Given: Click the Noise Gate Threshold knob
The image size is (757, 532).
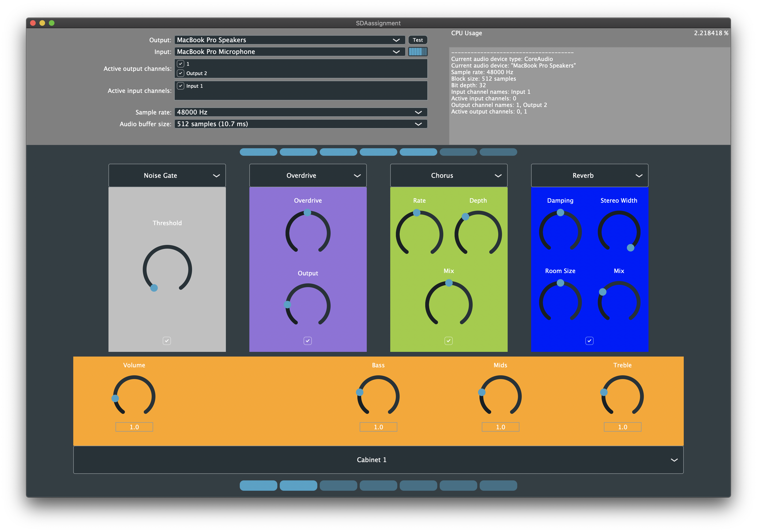Looking at the screenshot, I should coord(167,269).
